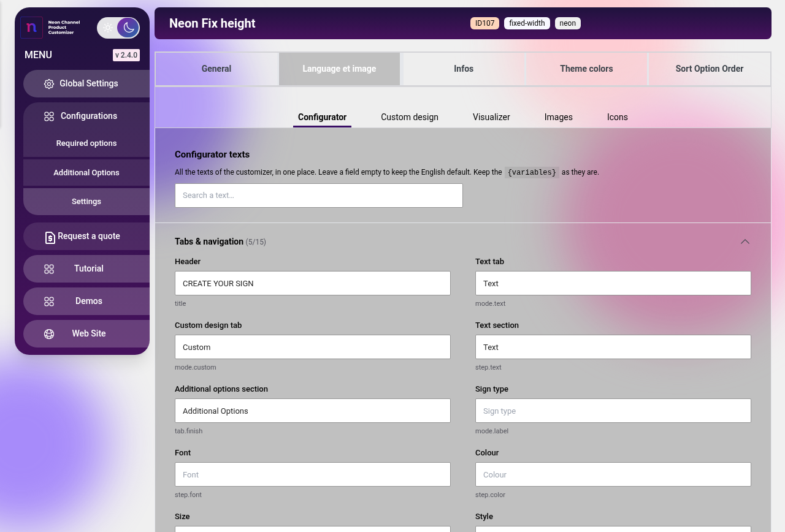The height and width of the screenshot is (532, 785).
Task: Click the Text section input field
Action: (x=613, y=347)
